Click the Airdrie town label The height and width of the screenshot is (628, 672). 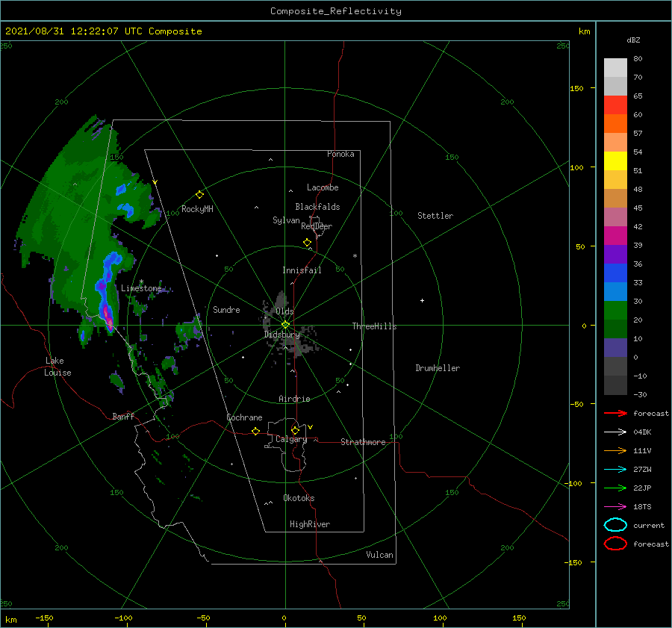pos(294,399)
